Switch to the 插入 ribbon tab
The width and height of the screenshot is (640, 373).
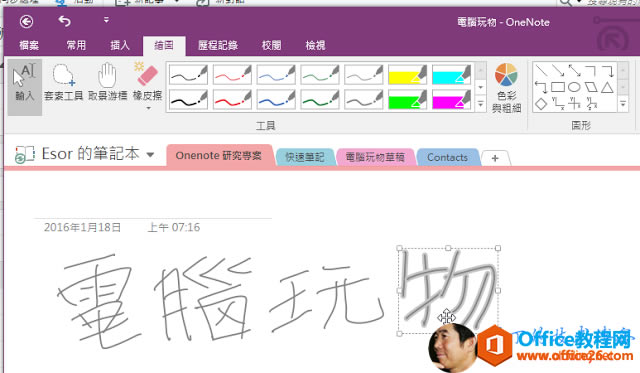tap(120, 45)
